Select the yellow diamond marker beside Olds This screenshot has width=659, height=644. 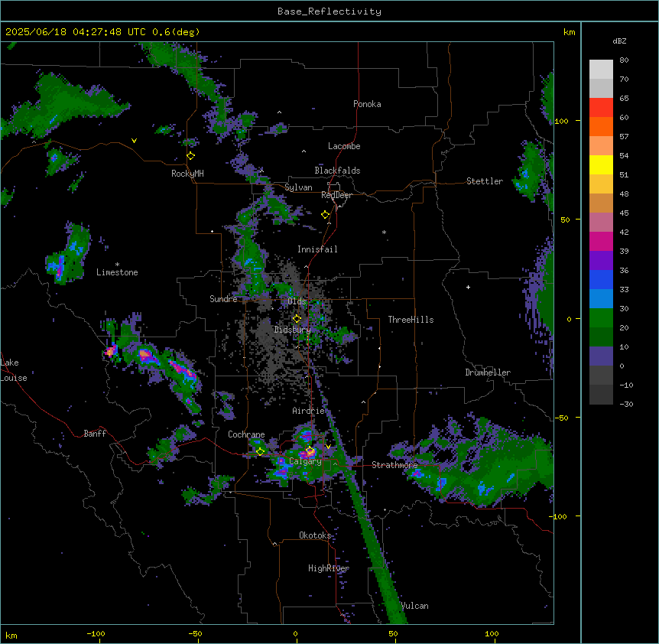pos(297,318)
